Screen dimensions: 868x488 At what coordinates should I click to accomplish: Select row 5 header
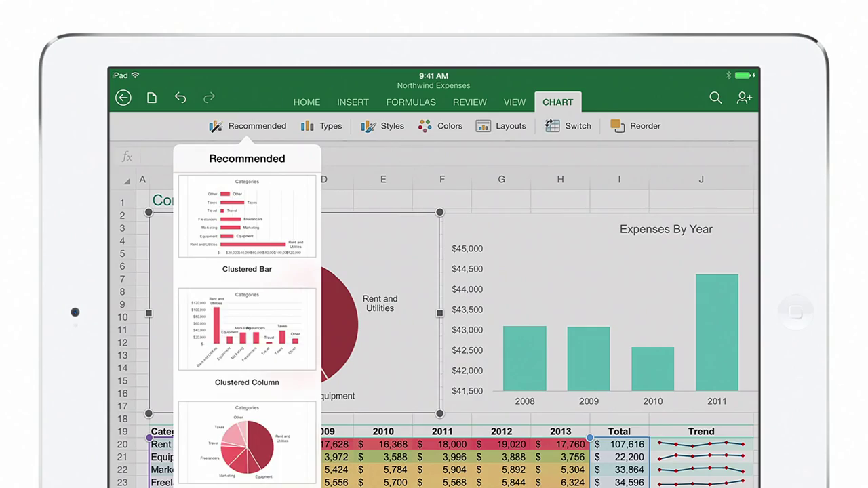123,253
